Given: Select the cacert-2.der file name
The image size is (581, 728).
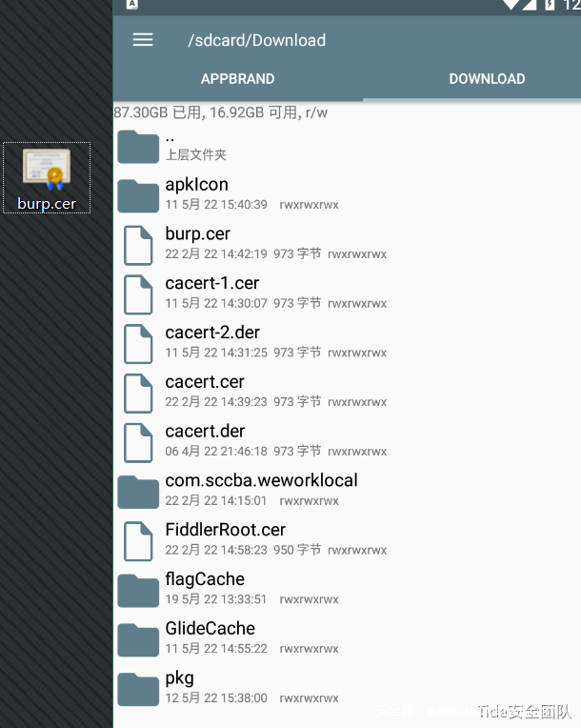Looking at the screenshot, I should [x=212, y=333].
